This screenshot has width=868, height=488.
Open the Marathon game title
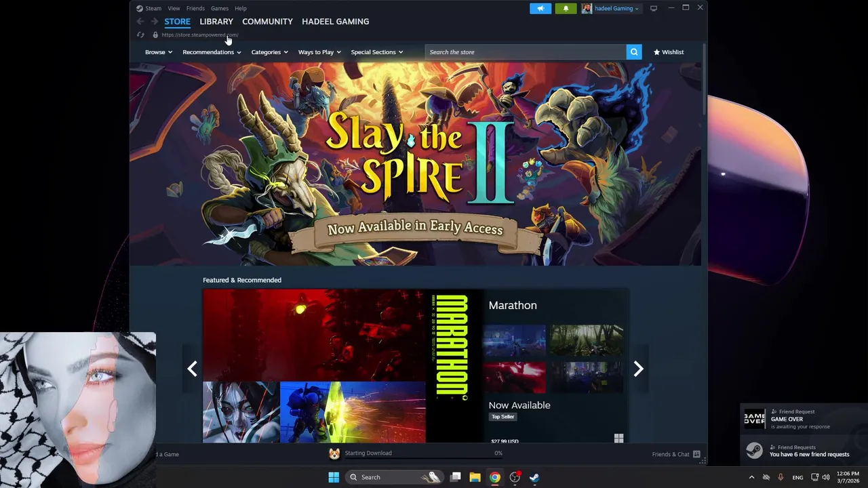(x=513, y=306)
